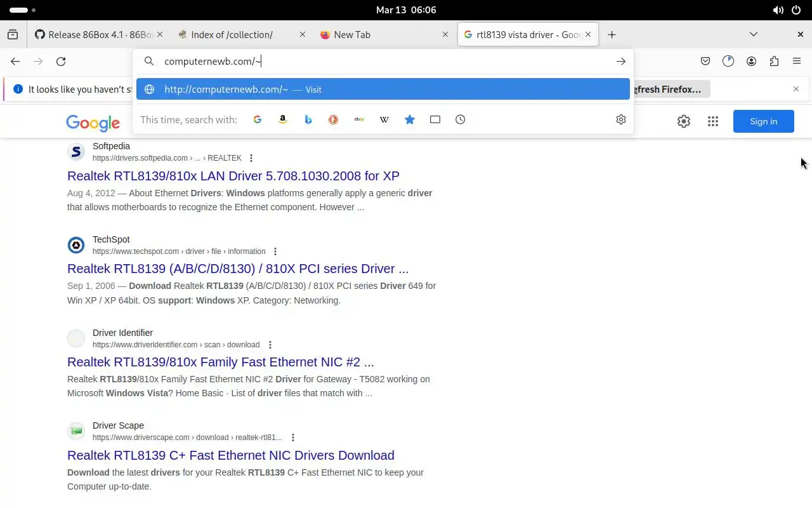Image resolution: width=812 pixels, height=508 pixels.
Task: Click the TechSpot site name
Action: click(x=111, y=239)
